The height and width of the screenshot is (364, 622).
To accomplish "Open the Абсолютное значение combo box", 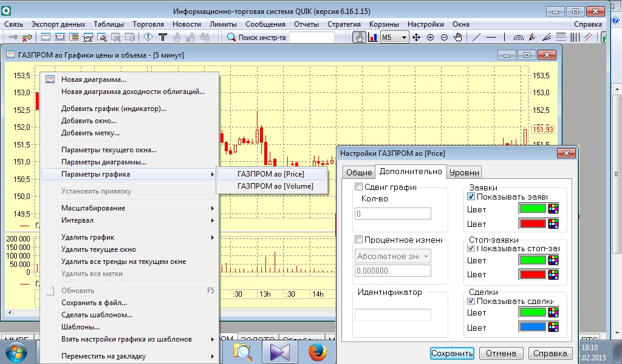I will pos(393,256).
